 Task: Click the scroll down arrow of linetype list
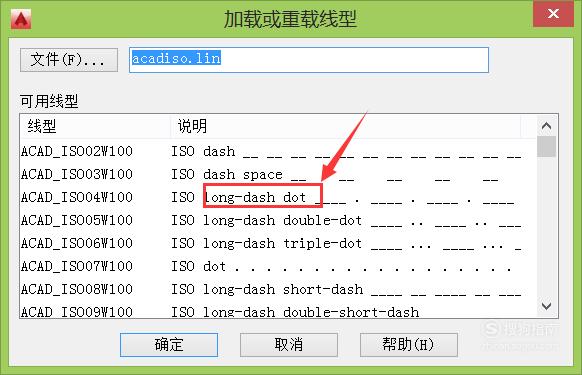click(x=546, y=306)
